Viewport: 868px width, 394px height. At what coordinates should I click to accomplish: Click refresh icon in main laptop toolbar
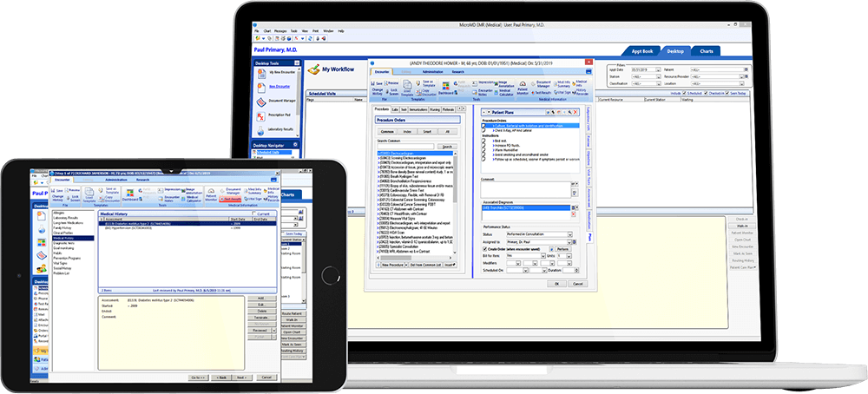pyautogui.click(x=310, y=38)
